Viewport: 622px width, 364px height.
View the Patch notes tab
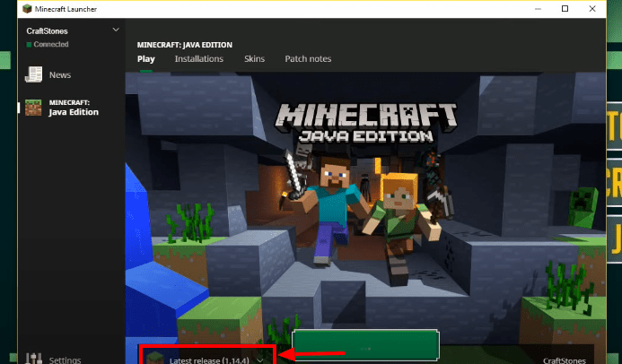[x=308, y=59]
